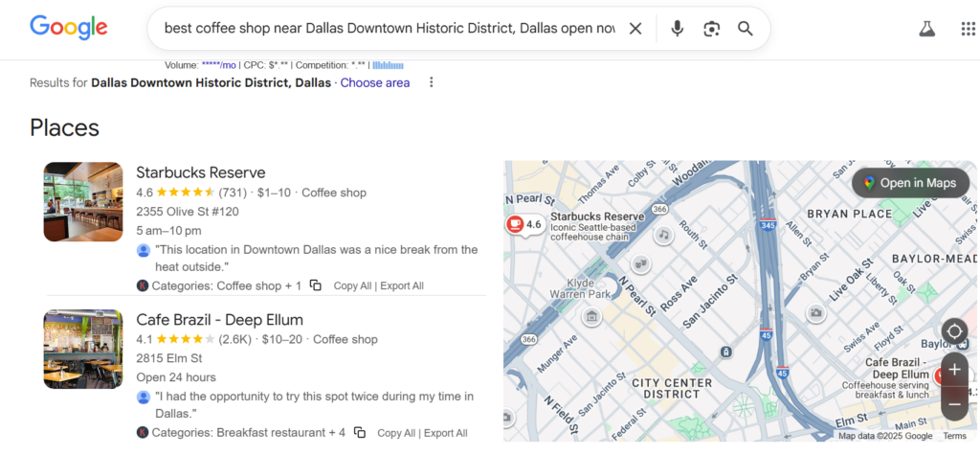Click the 2355 Olive St #120 address
The width and height of the screenshot is (980, 455).
click(188, 212)
